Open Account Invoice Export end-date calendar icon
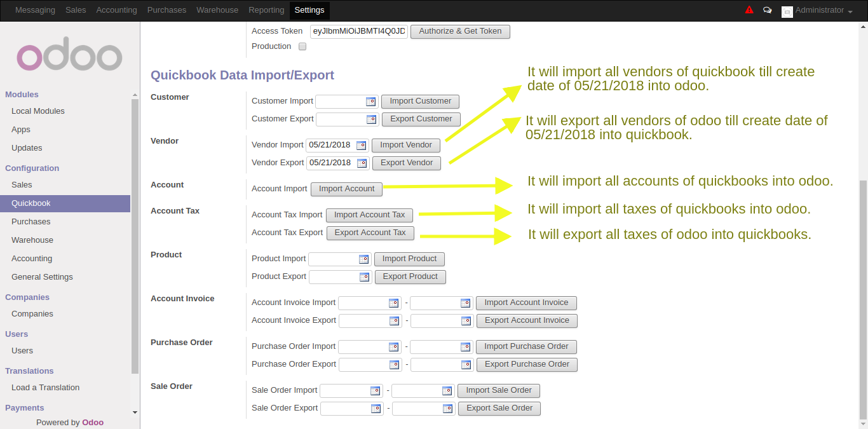This screenshot has height=429, width=868. point(466,321)
